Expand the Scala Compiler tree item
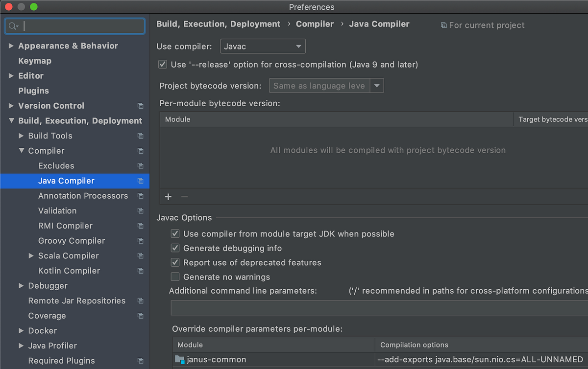 (31, 255)
